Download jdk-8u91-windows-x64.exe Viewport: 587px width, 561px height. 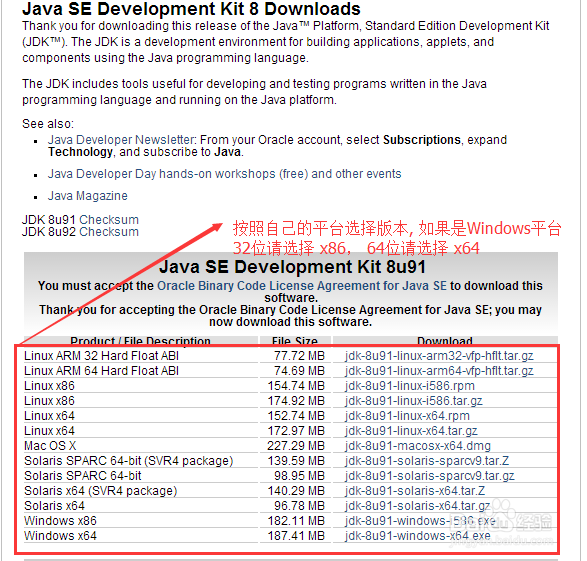click(418, 536)
